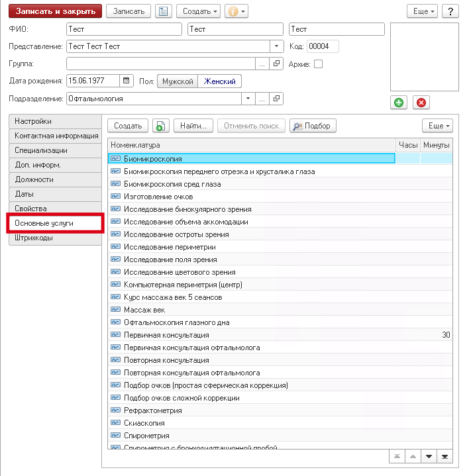Switch to the Контактная информация tab
This screenshot has height=476, width=471.
(56, 136)
